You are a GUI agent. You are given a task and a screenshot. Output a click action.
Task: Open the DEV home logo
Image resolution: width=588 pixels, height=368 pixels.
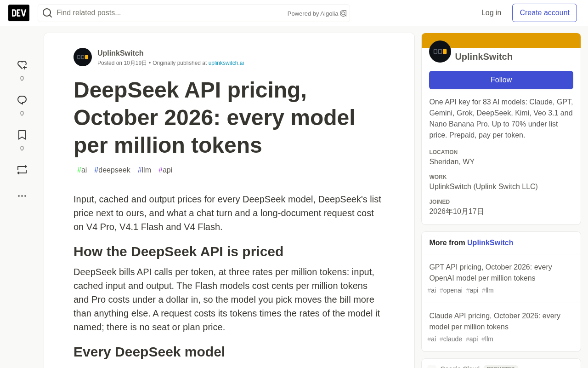[x=19, y=13]
